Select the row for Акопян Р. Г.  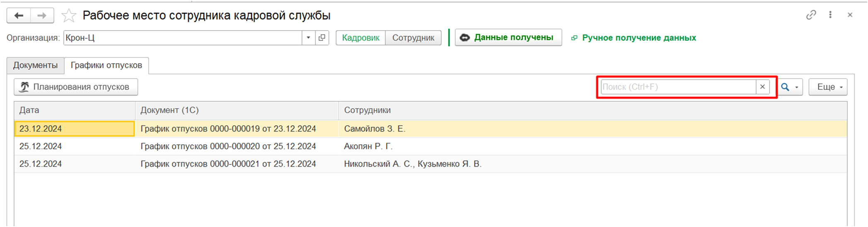(x=430, y=146)
